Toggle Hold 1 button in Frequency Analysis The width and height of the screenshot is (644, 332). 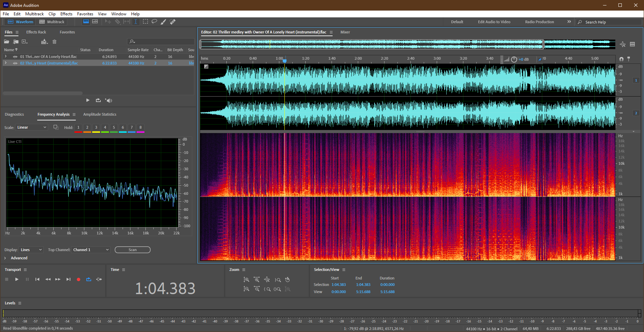tap(78, 128)
